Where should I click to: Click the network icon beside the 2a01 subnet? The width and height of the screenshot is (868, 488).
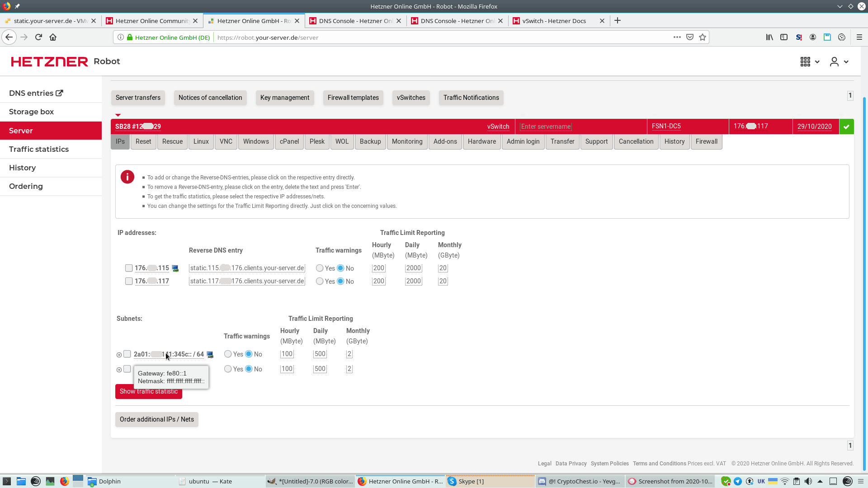[210, 355]
